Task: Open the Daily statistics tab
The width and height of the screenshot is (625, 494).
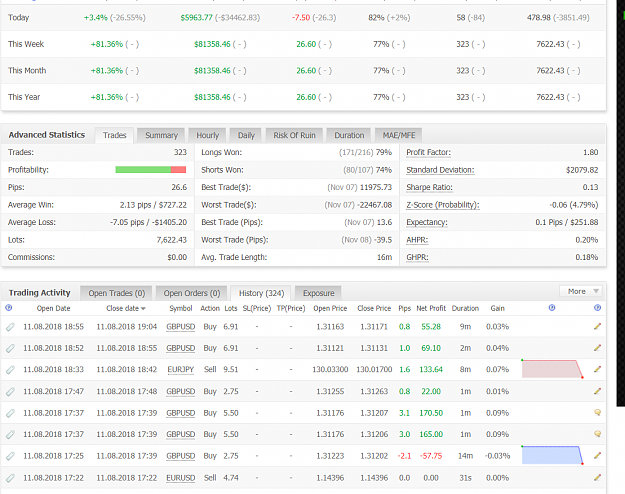Action: 246,136
